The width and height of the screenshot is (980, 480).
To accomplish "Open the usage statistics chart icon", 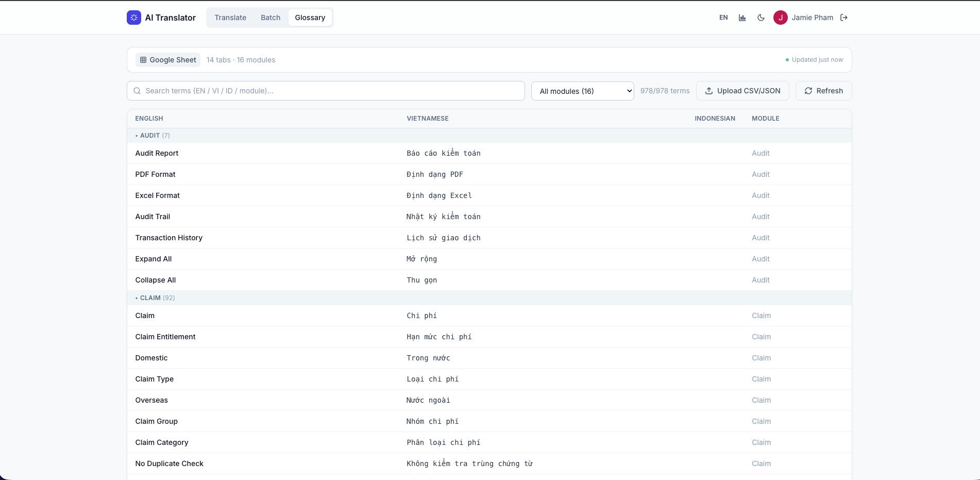I will (742, 18).
